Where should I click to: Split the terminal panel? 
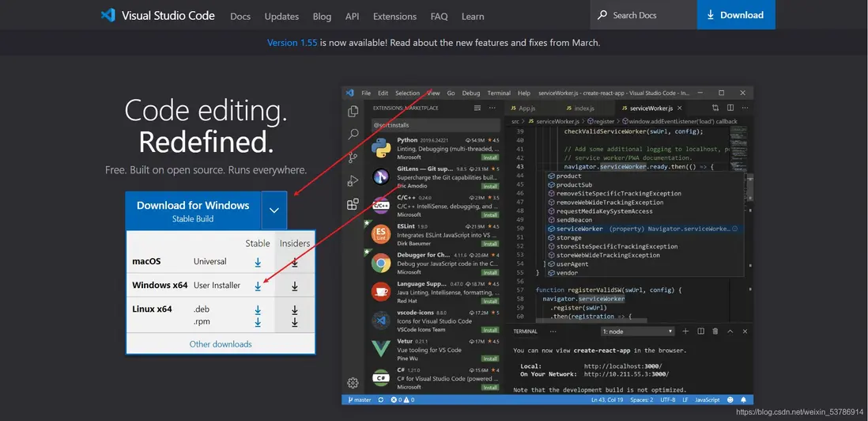[x=700, y=332]
